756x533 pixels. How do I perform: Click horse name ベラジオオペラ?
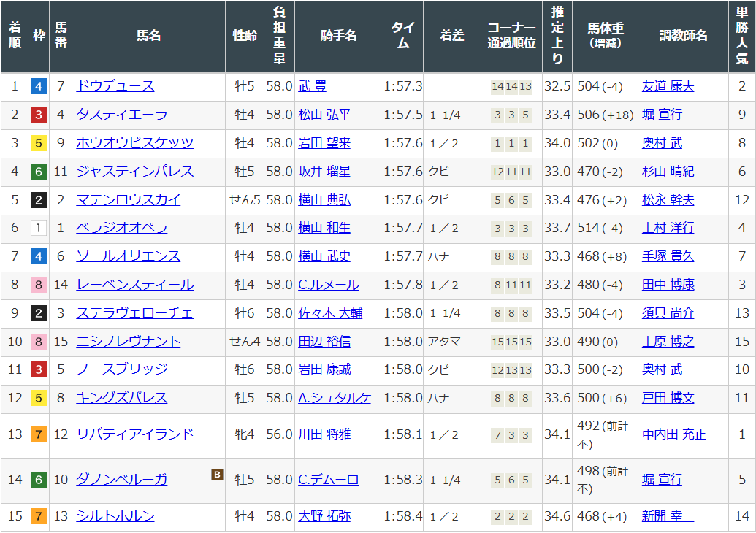pos(121,228)
